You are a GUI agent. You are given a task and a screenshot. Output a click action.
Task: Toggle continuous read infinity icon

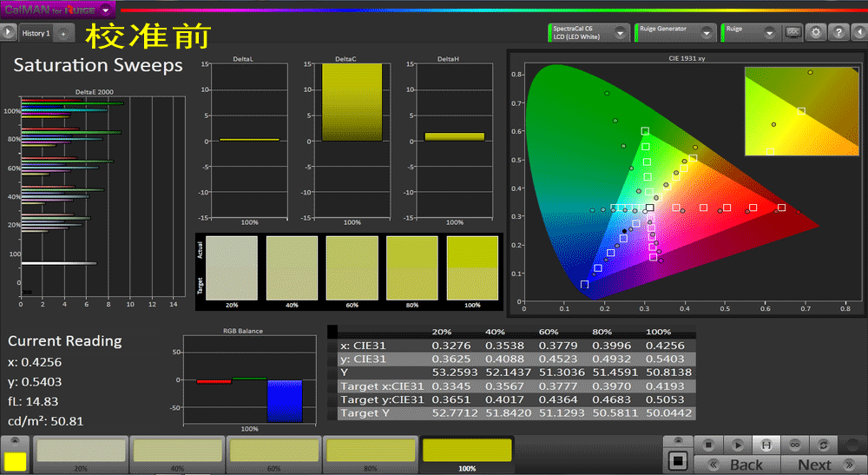click(794, 445)
